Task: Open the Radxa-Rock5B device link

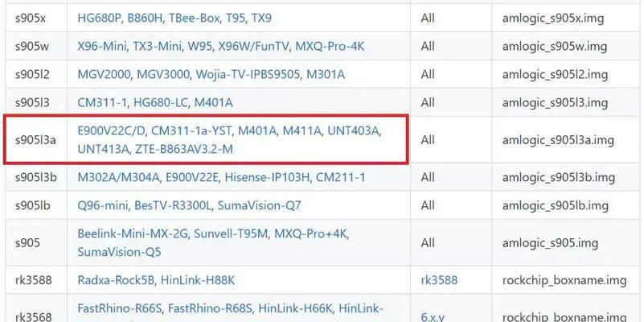Action: (116, 281)
